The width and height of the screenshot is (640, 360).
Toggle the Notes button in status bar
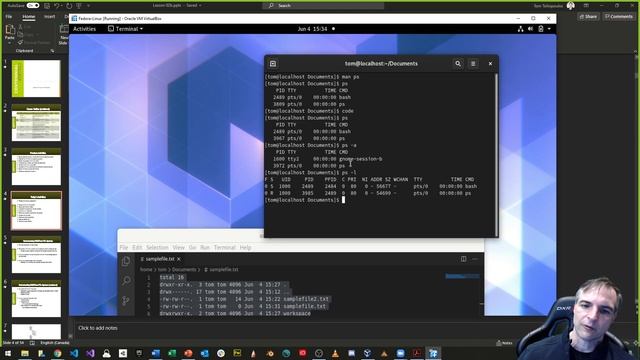pyautogui.click(x=504, y=343)
